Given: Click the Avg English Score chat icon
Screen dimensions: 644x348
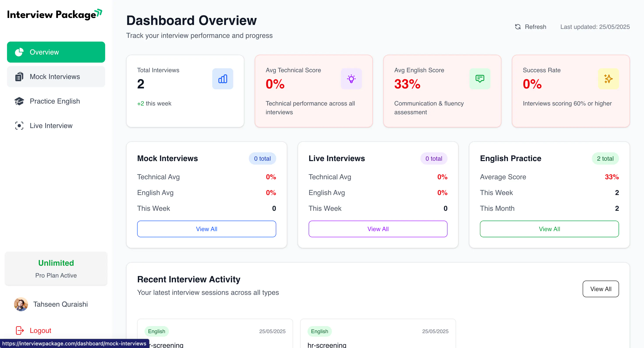Looking at the screenshot, I should point(480,79).
